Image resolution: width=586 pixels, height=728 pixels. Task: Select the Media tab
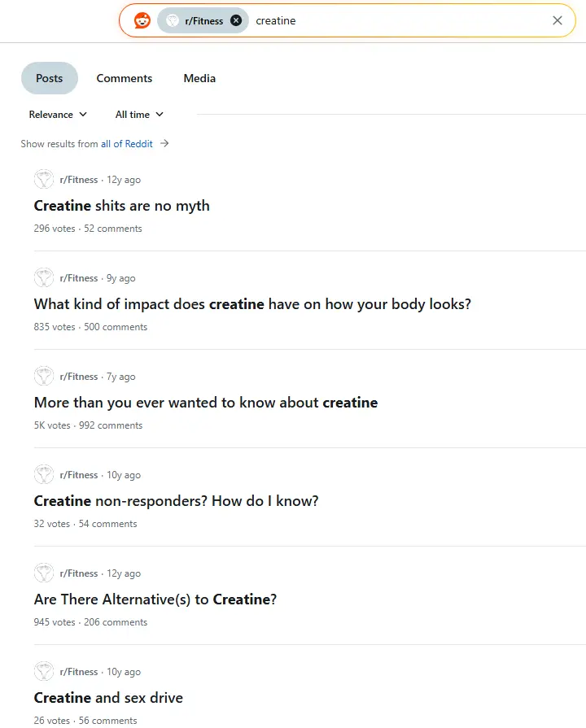point(199,79)
